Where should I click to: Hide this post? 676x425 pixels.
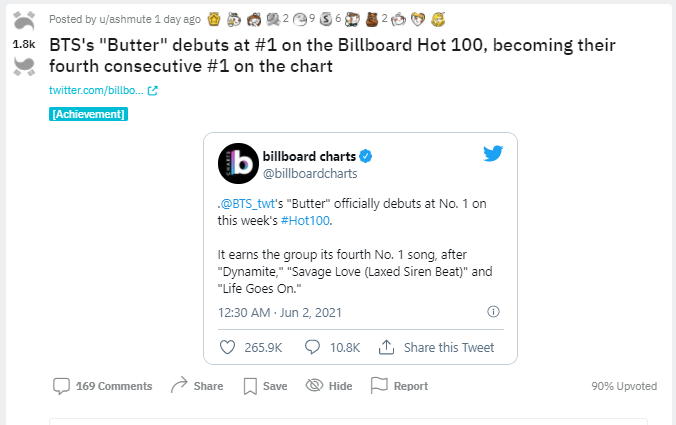coord(329,386)
